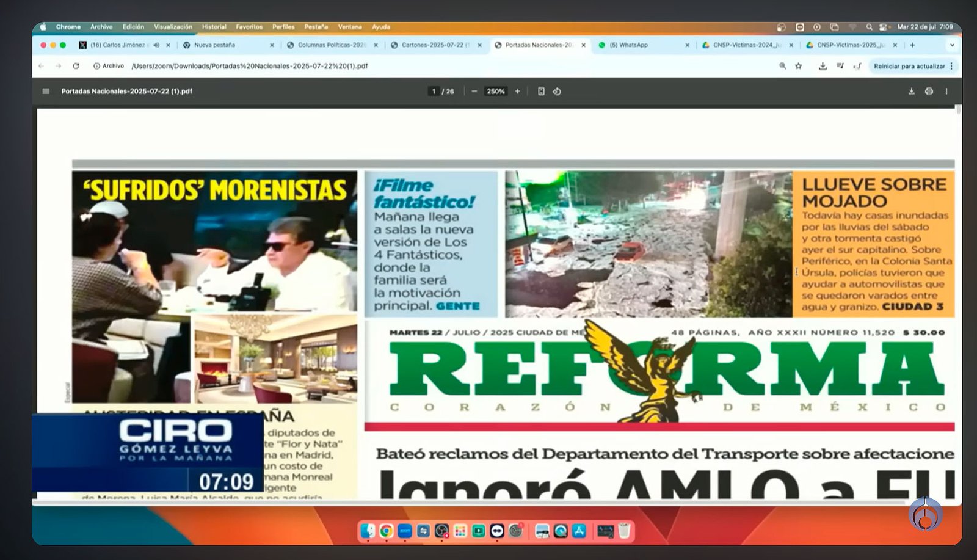
Task: Print the PDF document
Action: pos(929,92)
